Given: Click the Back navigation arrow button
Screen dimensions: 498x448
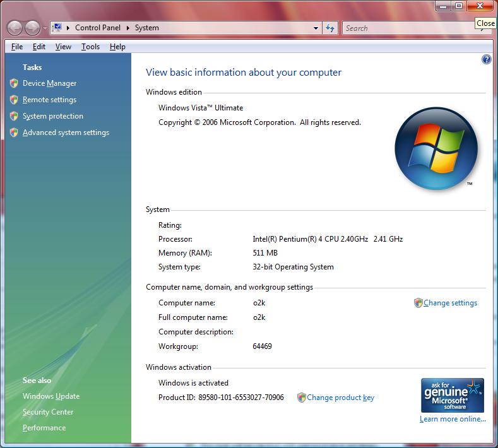Looking at the screenshot, I should [15, 28].
